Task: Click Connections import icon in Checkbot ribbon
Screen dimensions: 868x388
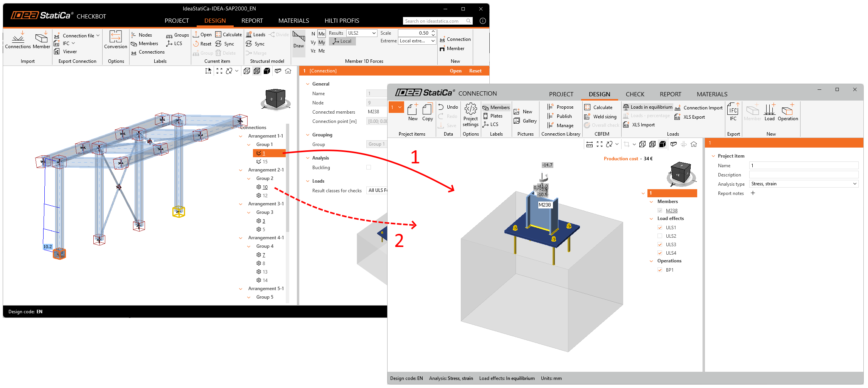Action: [18, 40]
